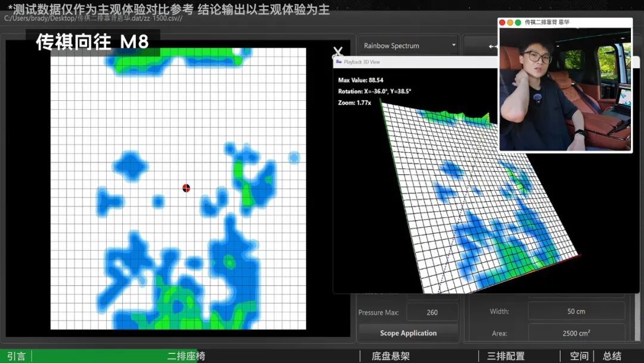Click the Scope Application button

[x=408, y=333]
